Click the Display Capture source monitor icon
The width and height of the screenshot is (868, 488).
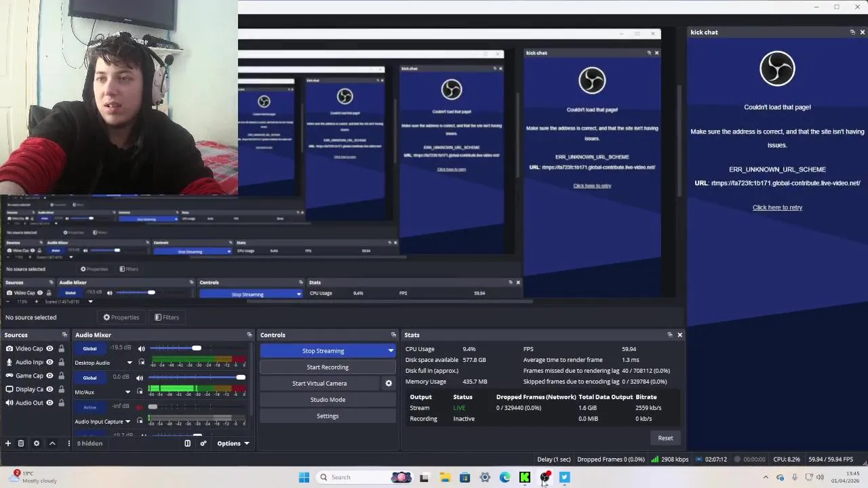coord(9,389)
